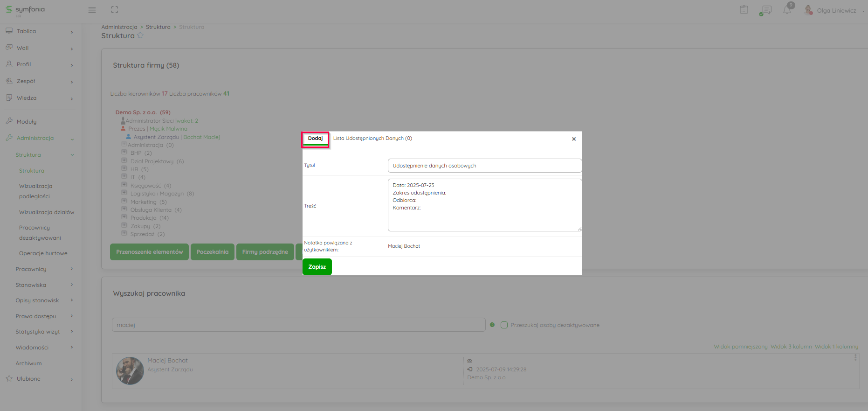Close the data sharing dialog
The image size is (868, 411).
pos(574,139)
